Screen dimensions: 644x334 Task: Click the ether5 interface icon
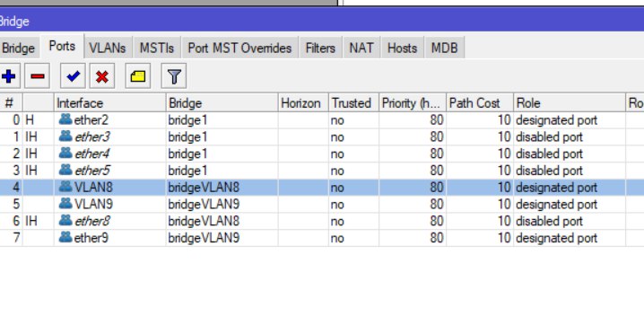pos(65,171)
